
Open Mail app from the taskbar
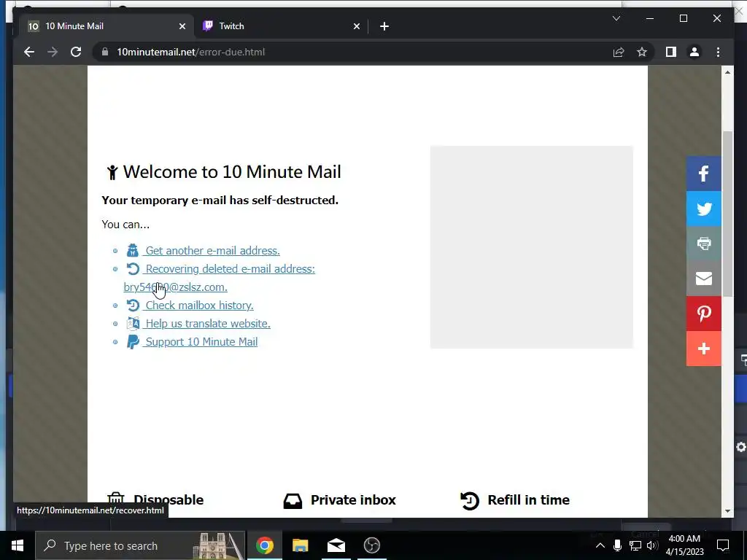(x=336, y=545)
